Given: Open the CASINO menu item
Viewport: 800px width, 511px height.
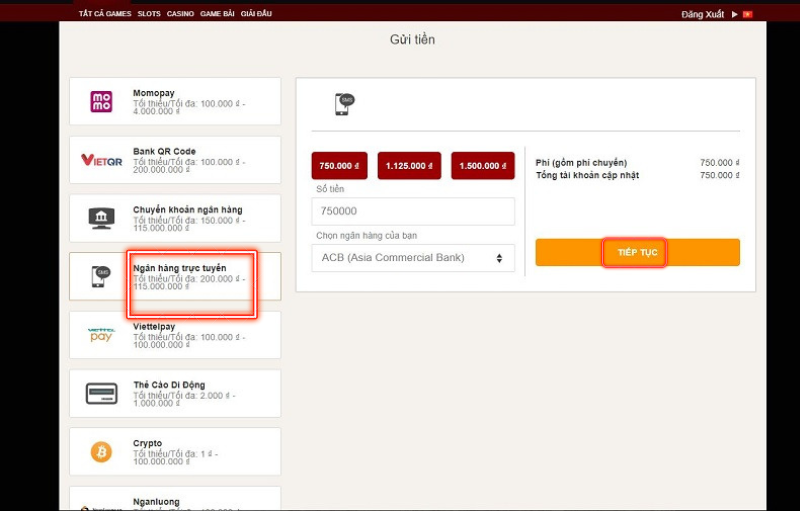Looking at the screenshot, I should [x=180, y=14].
